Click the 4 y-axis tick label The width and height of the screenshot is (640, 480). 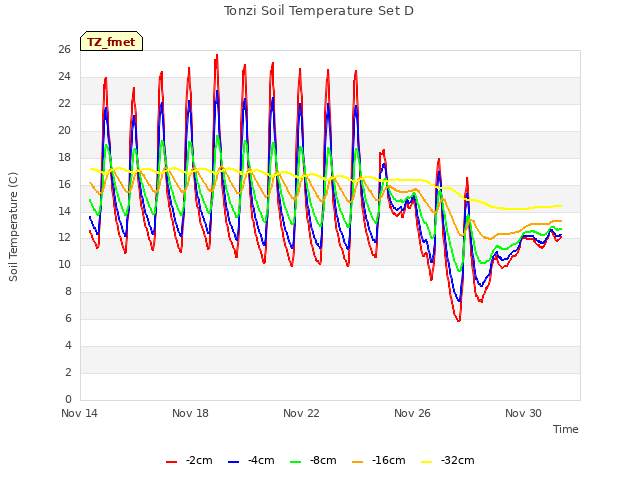click(x=68, y=345)
